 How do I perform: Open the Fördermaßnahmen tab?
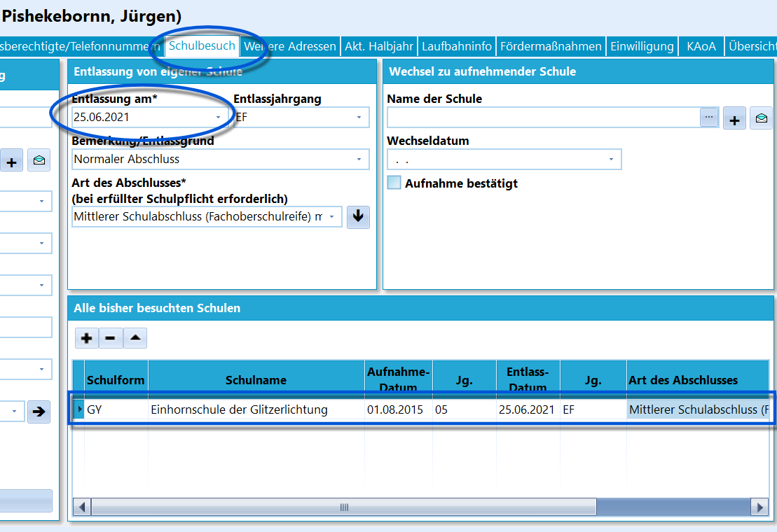click(551, 46)
